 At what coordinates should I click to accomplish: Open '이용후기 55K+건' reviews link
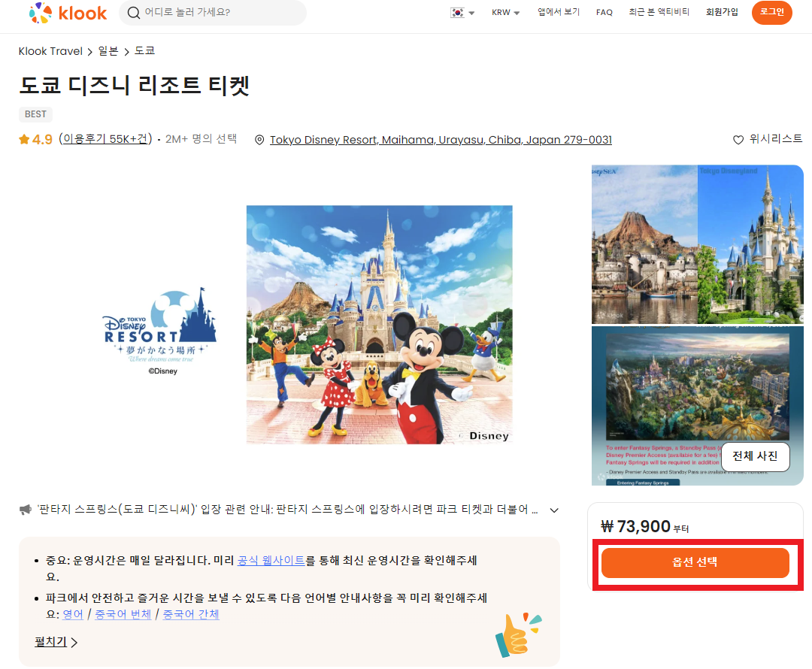[x=106, y=139]
